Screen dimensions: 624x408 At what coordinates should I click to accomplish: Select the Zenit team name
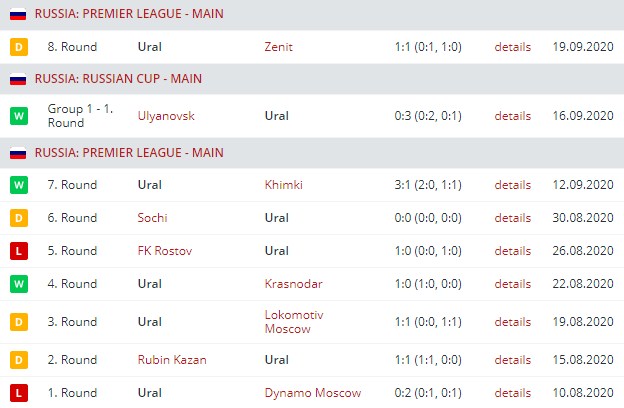click(279, 47)
